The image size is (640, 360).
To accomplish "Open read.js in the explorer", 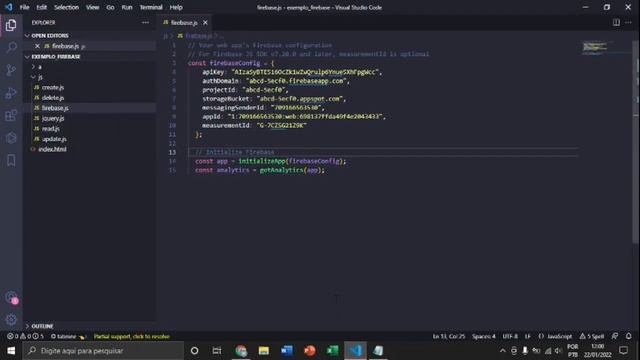I will 51,129.
